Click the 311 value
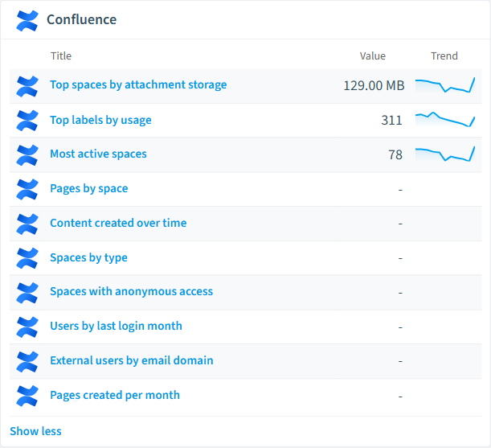This screenshot has height=448, width=491. pyautogui.click(x=391, y=121)
